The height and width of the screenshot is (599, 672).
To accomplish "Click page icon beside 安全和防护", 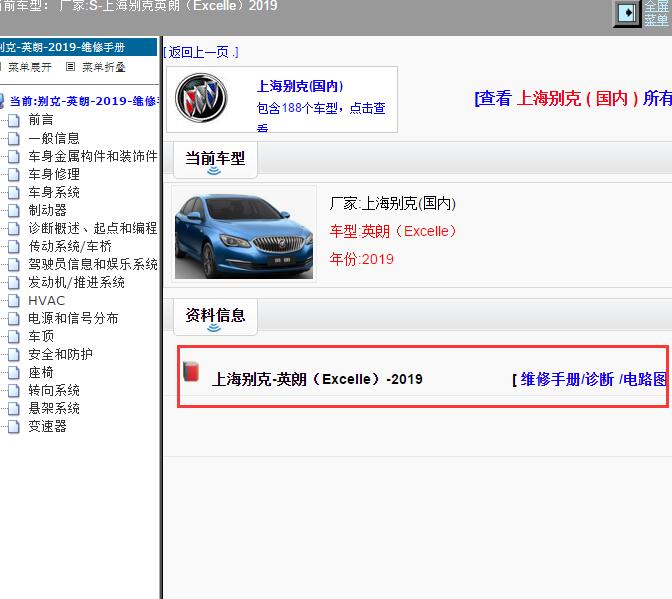I will point(14,354).
